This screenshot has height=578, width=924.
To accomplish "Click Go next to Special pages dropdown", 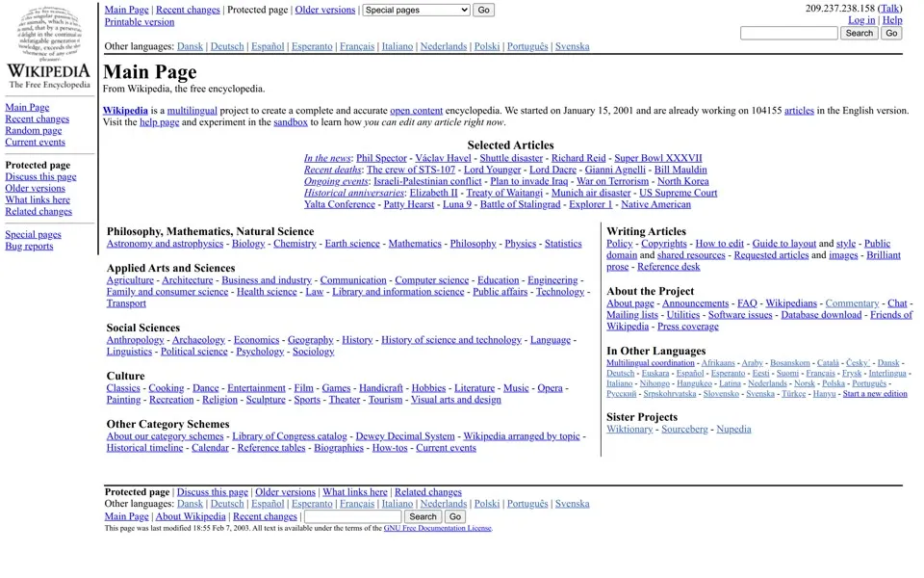I will pyautogui.click(x=484, y=10).
